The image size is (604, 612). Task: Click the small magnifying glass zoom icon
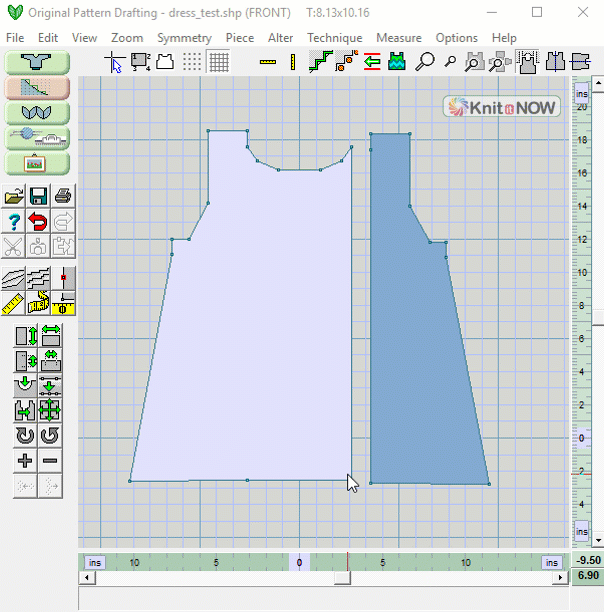click(x=450, y=62)
